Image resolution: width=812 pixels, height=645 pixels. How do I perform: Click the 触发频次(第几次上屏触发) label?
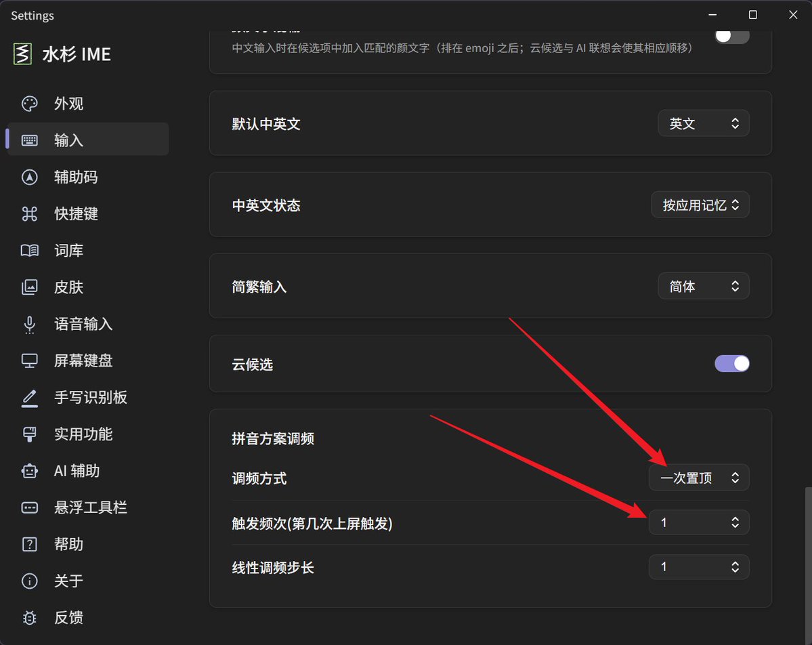312,524
